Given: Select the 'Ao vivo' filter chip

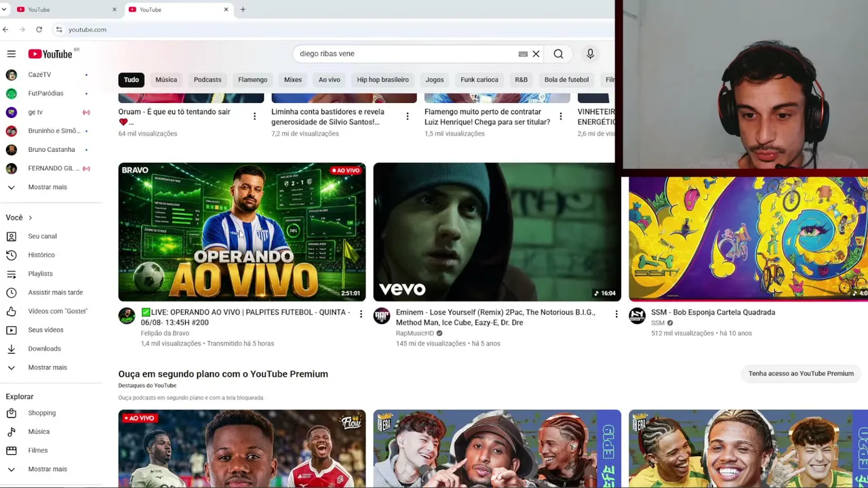Looking at the screenshot, I should 330,80.
